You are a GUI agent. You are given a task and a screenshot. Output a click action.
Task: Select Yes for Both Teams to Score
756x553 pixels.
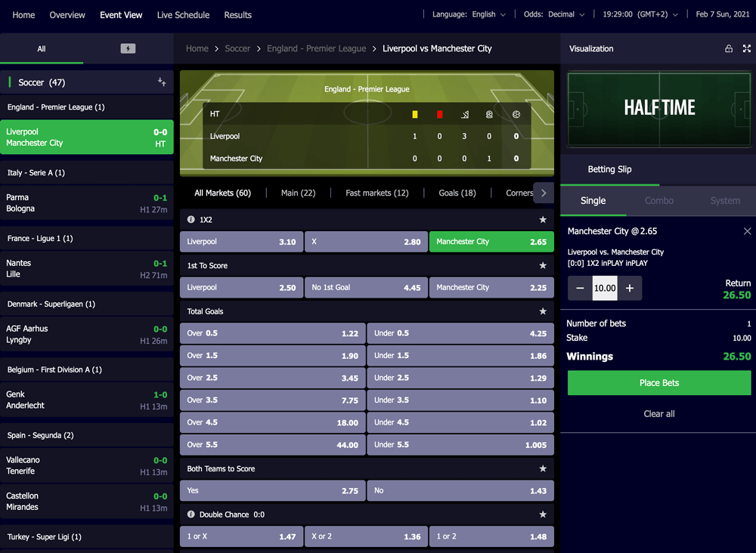pyautogui.click(x=272, y=491)
